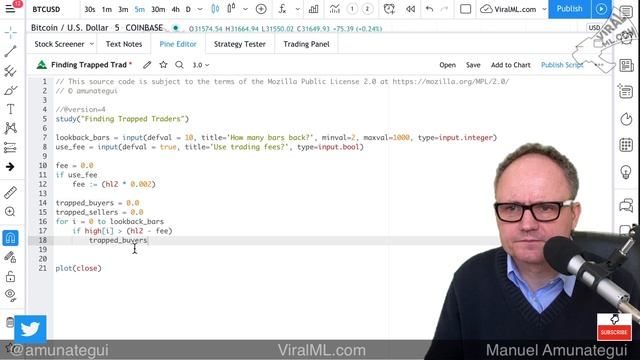Screen dimensions: 640x360
Task: Hide all drawings with eye icon
Action: [10, 295]
